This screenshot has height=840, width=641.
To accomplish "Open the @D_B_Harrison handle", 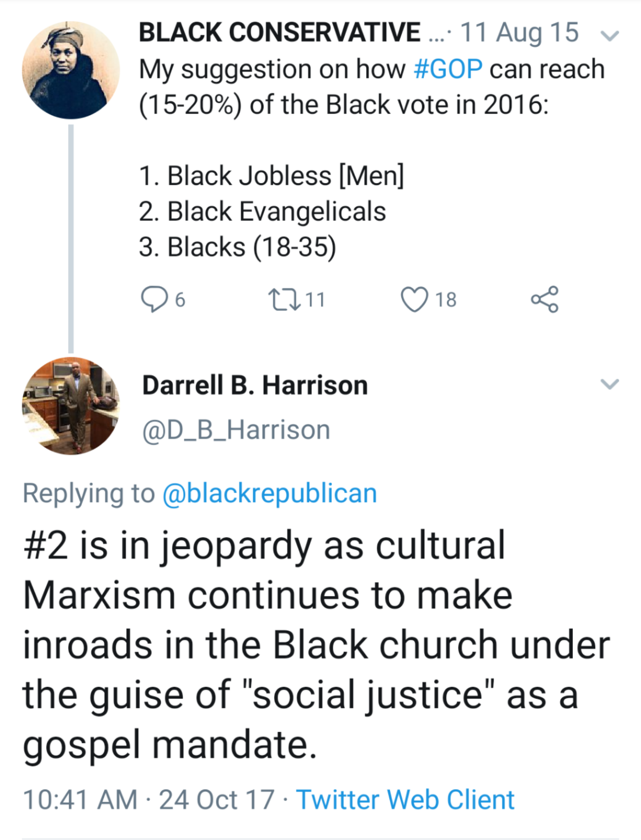I will point(236,430).
